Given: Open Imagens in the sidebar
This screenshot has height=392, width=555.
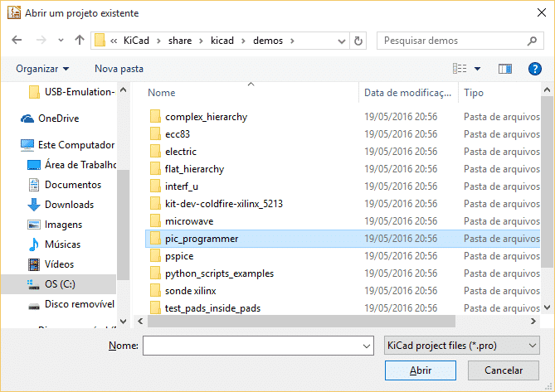Looking at the screenshot, I should [x=55, y=225].
